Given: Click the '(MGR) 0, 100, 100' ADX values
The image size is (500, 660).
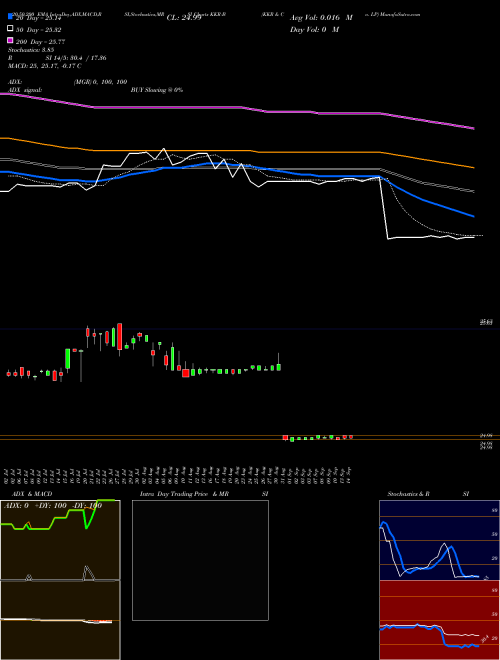Looking at the screenshot, I should (100, 82).
